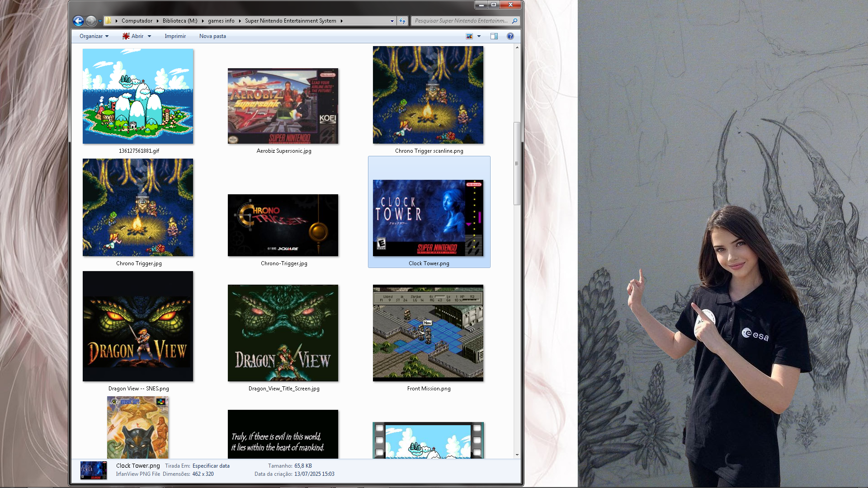Select Biblioteca (M:) in the breadcrumb
Image resolution: width=868 pixels, height=488 pixels.
click(180, 21)
